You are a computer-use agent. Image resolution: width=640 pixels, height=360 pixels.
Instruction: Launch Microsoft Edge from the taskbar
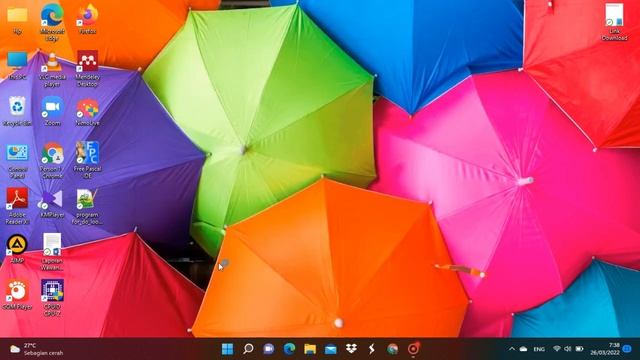pos(289,349)
